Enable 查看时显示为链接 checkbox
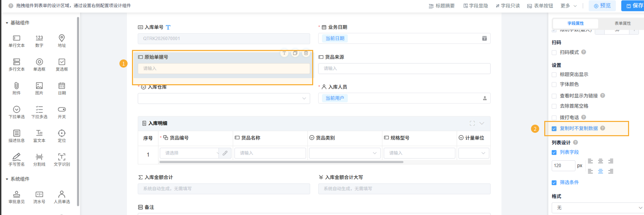 554,96
